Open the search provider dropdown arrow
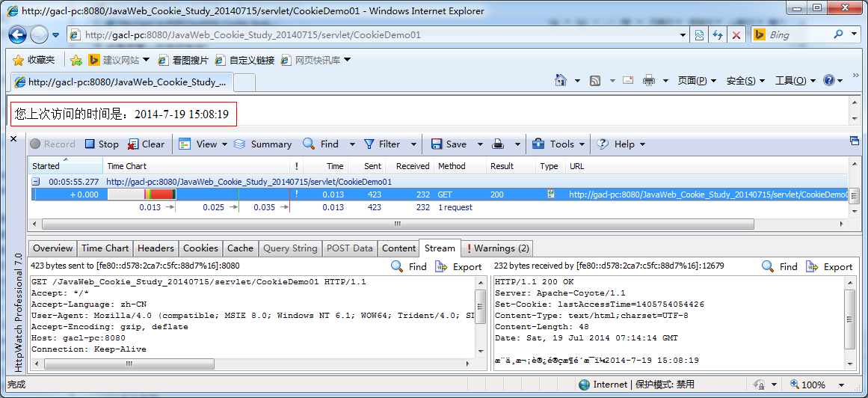 [853, 34]
